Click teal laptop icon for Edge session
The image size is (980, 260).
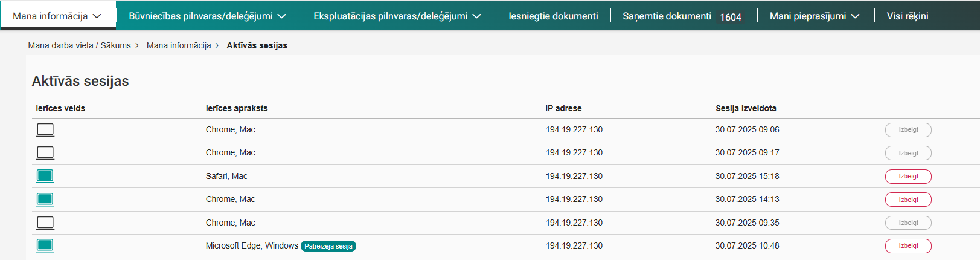click(x=45, y=245)
